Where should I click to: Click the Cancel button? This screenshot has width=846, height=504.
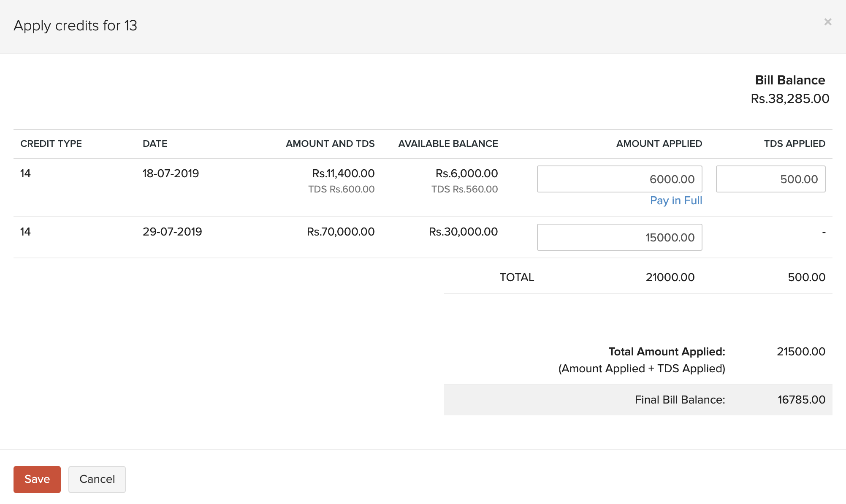pos(97,479)
